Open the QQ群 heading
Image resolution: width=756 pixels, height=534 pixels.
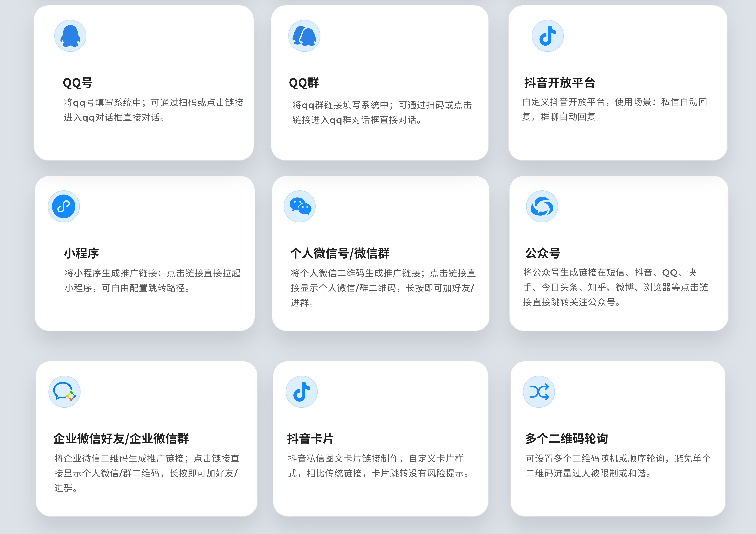(304, 83)
